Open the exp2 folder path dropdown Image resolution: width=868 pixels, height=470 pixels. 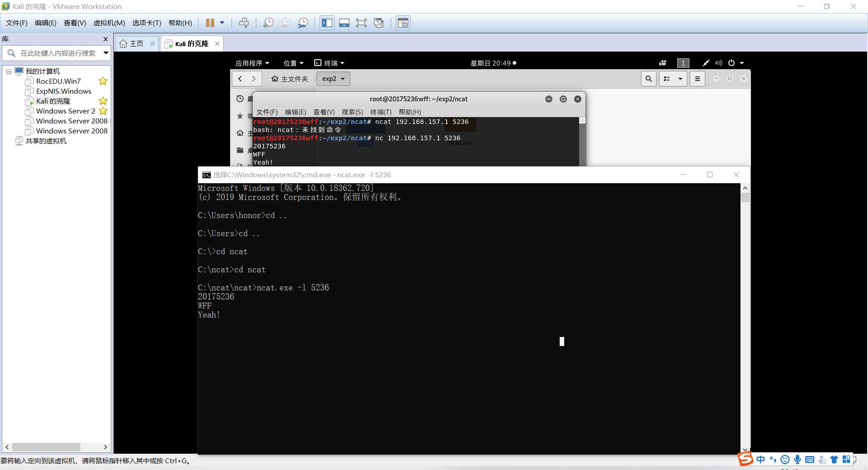pyautogui.click(x=333, y=79)
